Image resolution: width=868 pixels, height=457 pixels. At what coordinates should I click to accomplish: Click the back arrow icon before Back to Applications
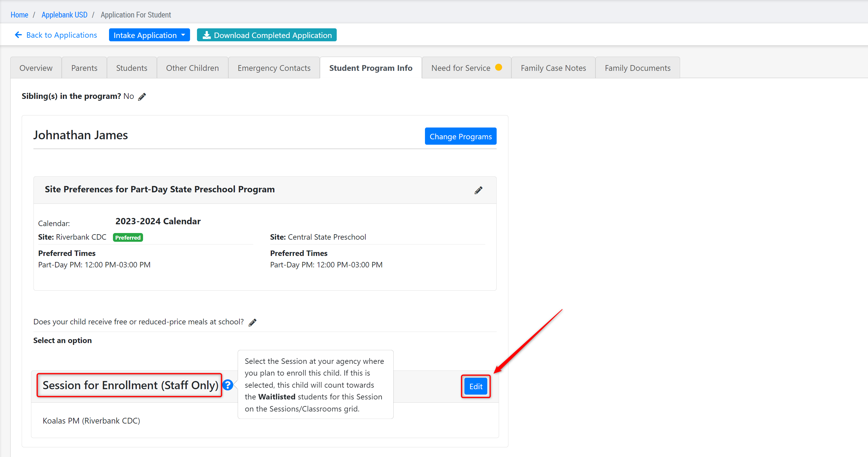point(18,35)
